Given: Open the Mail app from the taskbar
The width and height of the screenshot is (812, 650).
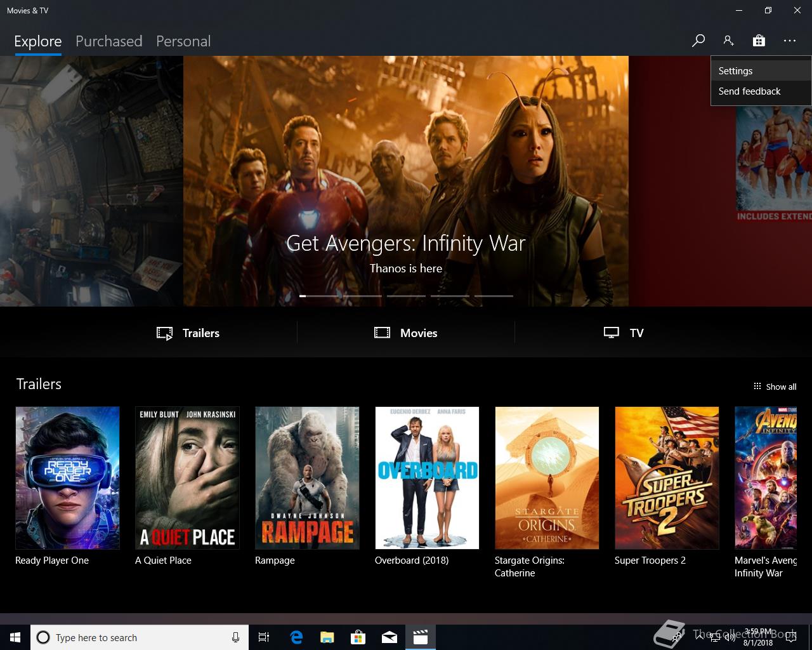Looking at the screenshot, I should pyautogui.click(x=390, y=637).
